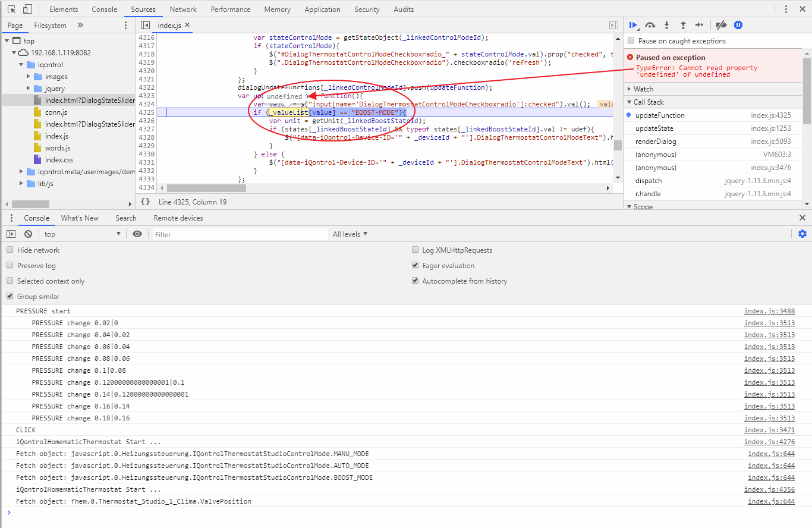Collapse the top frame tree node
This screenshot has width=812, height=528.
click(x=7, y=41)
